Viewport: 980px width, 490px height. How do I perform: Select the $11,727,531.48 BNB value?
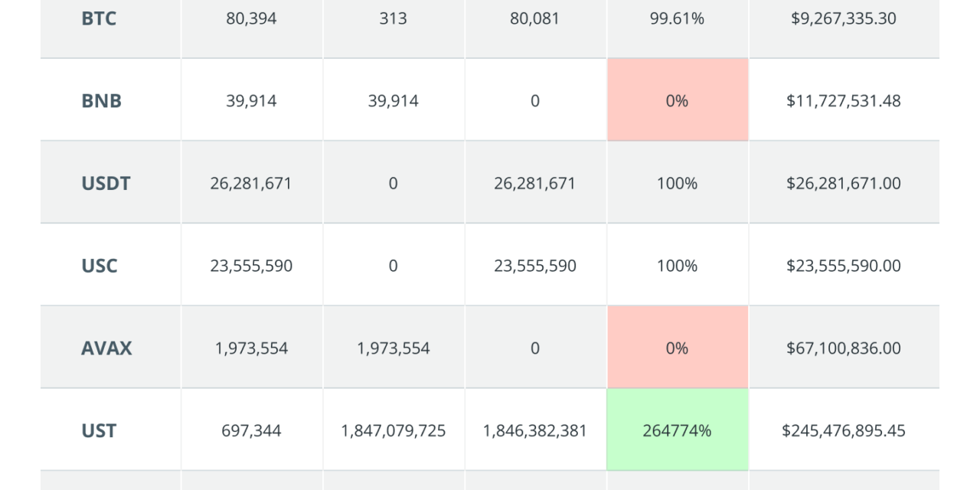843,100
